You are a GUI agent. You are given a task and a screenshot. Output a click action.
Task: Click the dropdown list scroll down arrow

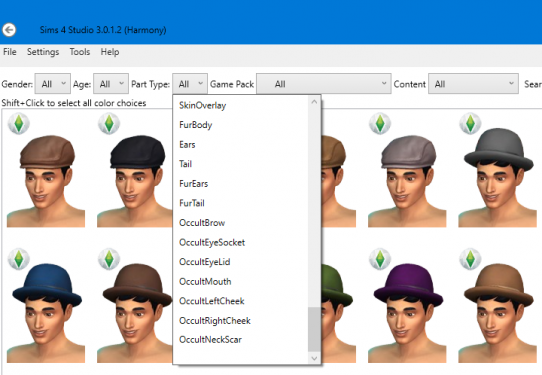314,358
